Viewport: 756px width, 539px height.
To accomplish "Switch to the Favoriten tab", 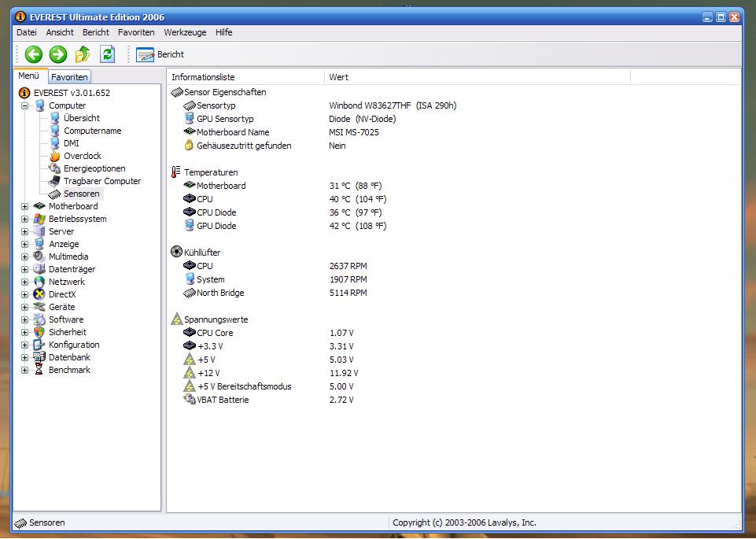I will click(x=69, y=77).
